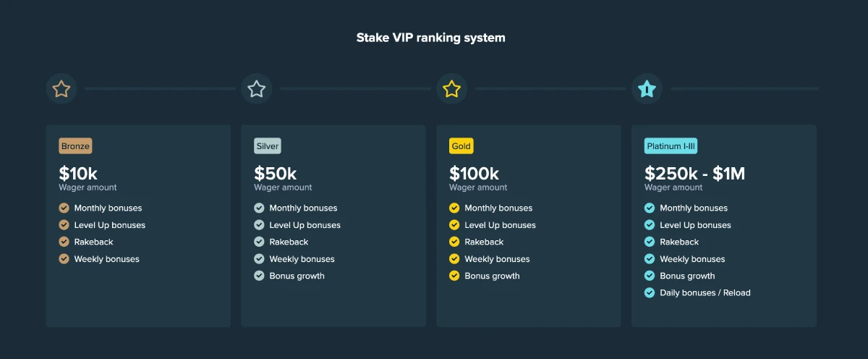This screenshot has height=359, width=868.
Task: Click the Bronze tier label badge
Action: 75,146
